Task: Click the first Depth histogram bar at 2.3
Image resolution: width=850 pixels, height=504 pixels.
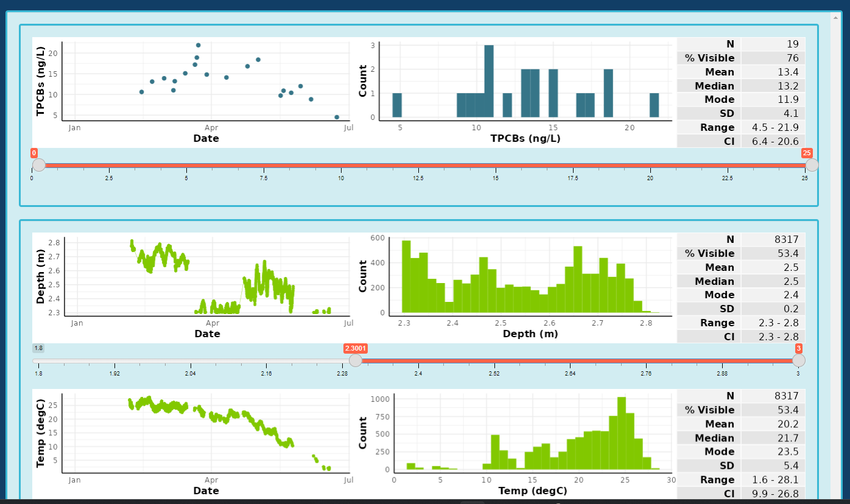Action: 406,277
